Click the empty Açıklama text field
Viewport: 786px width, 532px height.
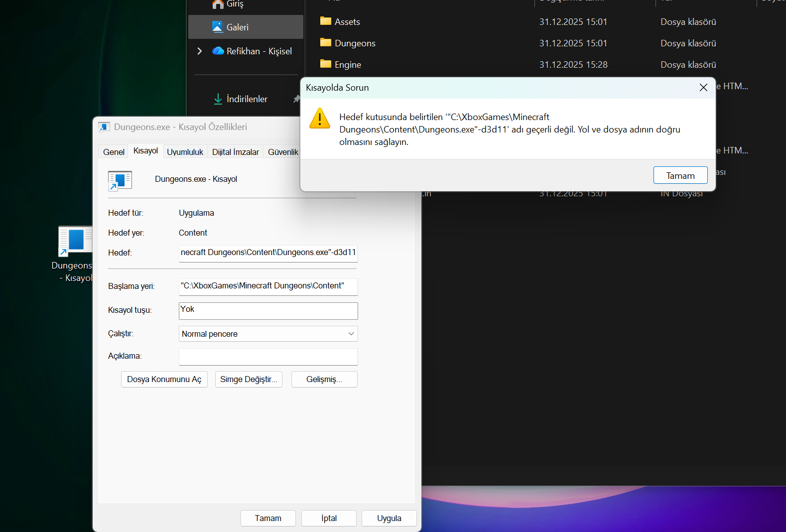tap(268, 357)
